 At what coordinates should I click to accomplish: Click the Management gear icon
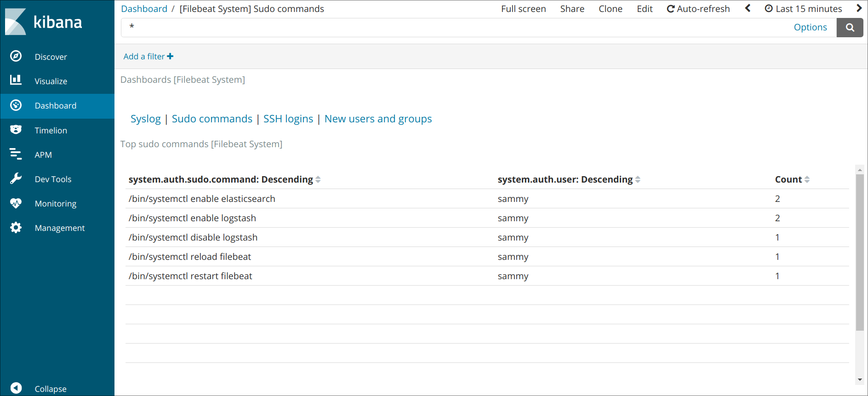16,227
